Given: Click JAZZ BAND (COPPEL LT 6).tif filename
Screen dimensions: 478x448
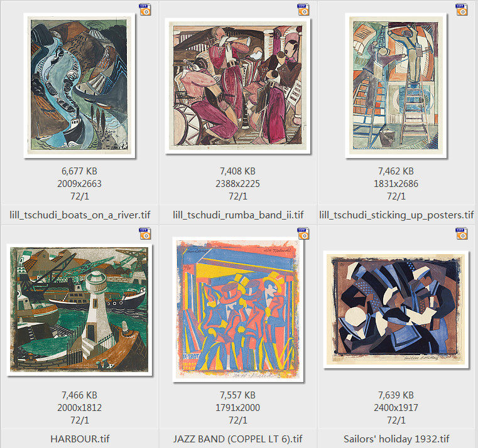Looking at the screenshot, I should coord(238,439).
